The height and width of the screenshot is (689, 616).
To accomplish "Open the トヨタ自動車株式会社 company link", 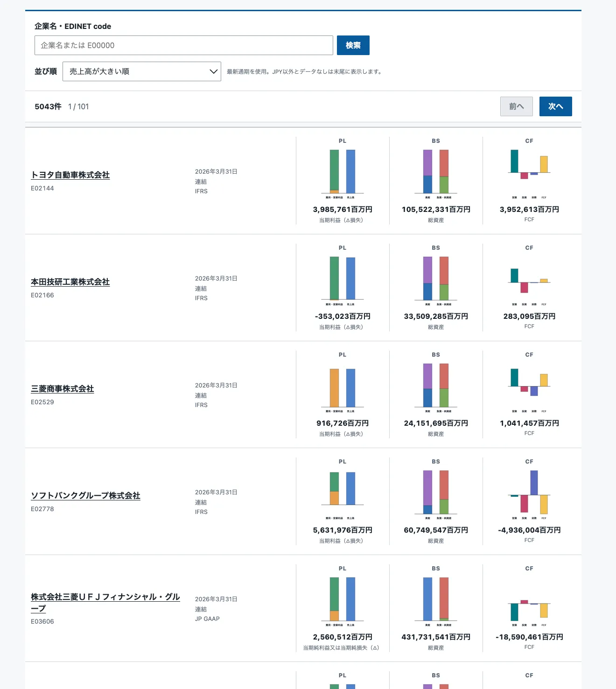I will tap(70, 175).
